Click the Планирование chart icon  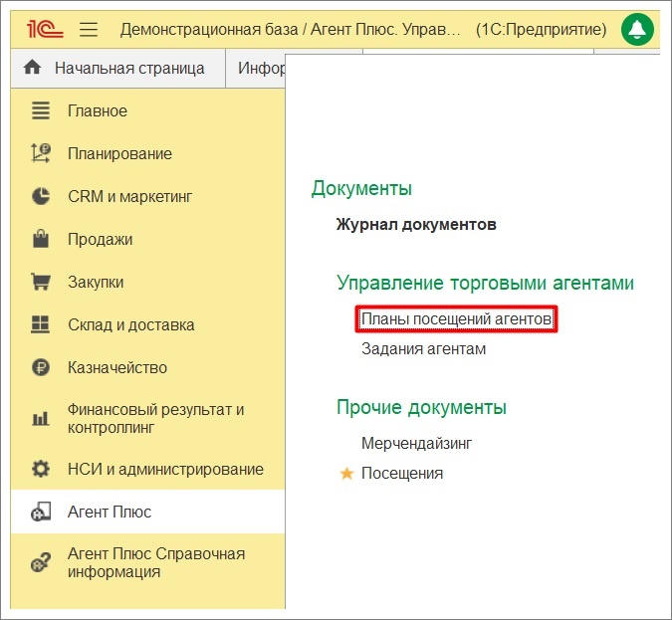point(41,153)
